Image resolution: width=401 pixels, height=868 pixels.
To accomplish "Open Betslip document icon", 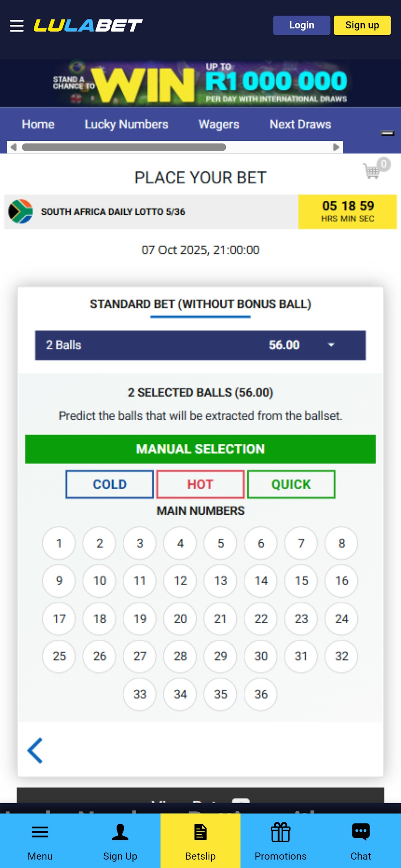I will (200, 832).
